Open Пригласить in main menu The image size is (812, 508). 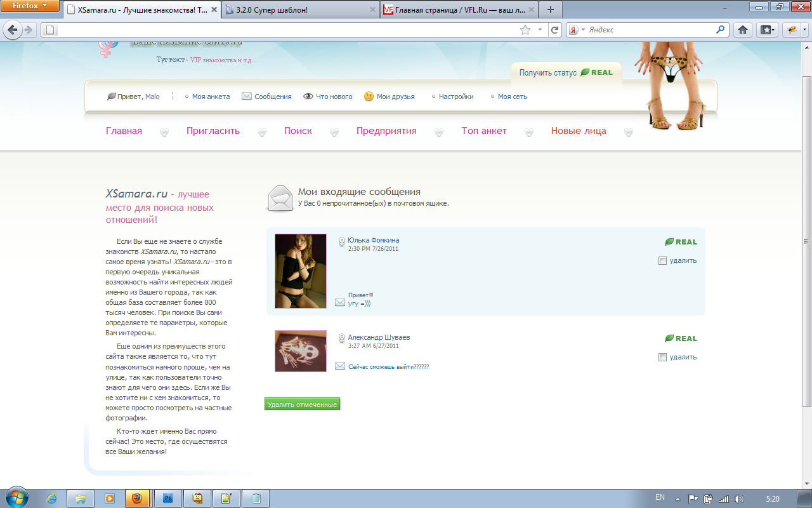point(213,131)
